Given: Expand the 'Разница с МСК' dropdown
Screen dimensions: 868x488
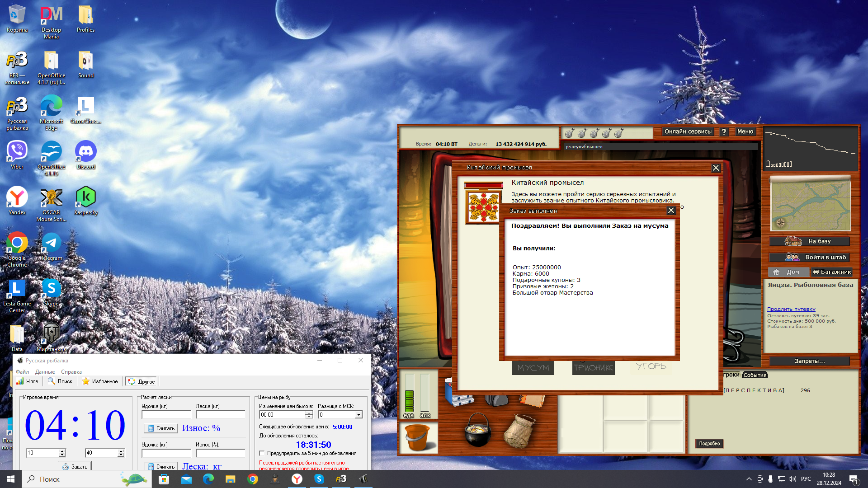Looking at the screenshot, I should pos(359,414).
